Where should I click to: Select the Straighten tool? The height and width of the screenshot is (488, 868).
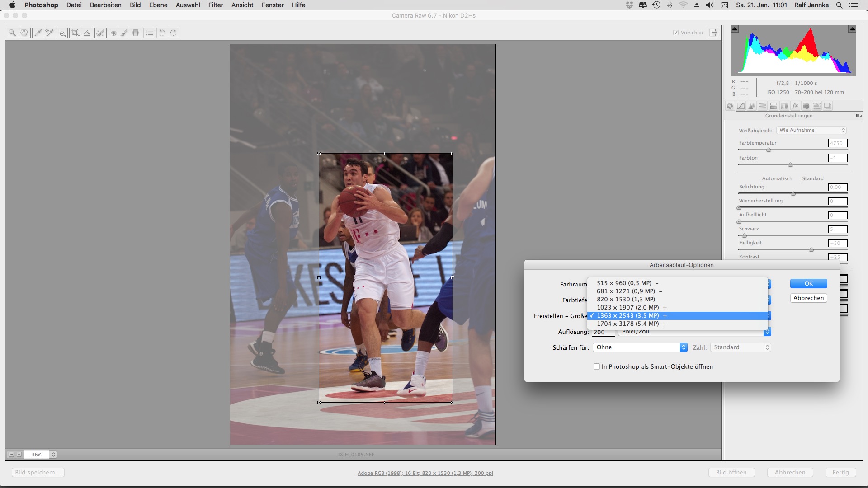point(87,33)
